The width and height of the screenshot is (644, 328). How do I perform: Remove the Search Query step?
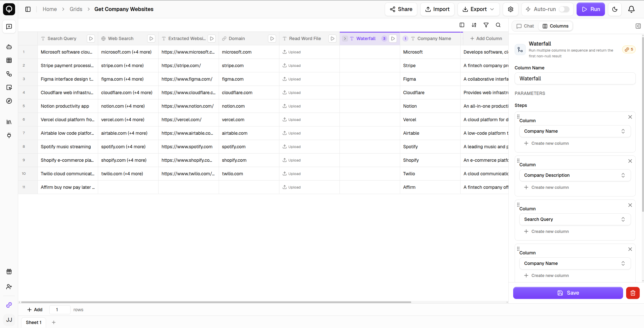point(630,205)
